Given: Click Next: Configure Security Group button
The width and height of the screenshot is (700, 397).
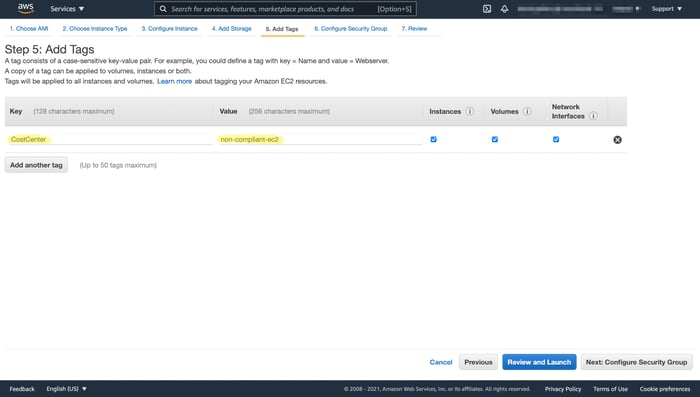Looking at the screenshot, I should pos(636,362).
